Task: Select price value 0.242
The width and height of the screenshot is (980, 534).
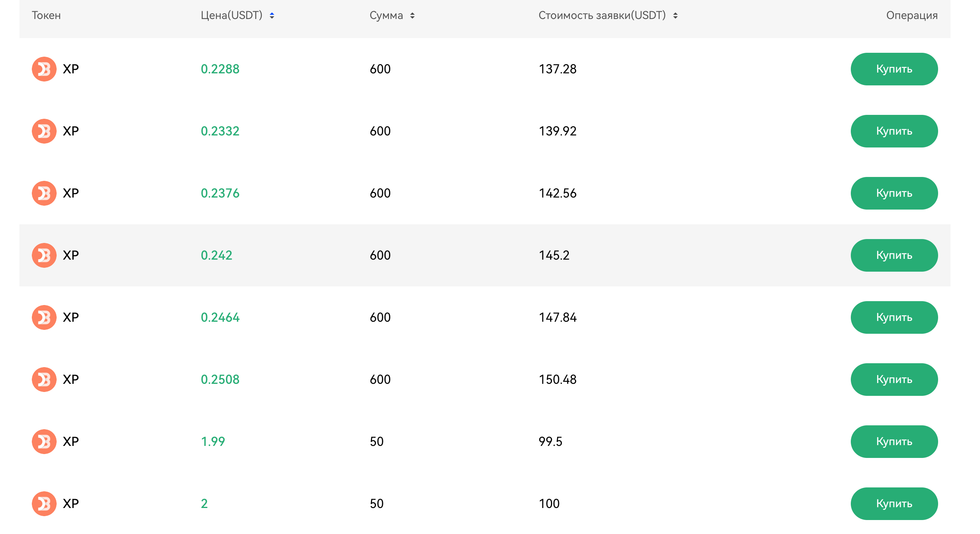Action: 216,255
